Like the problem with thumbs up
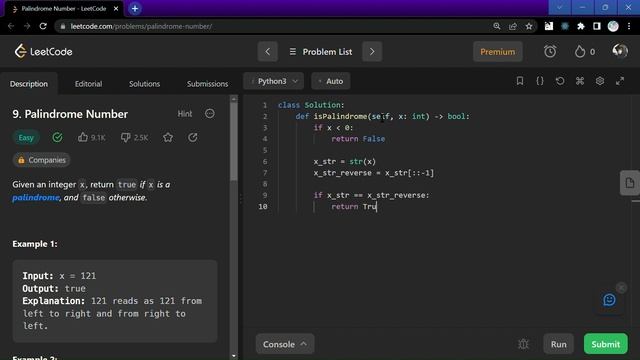 coord(83,137)
